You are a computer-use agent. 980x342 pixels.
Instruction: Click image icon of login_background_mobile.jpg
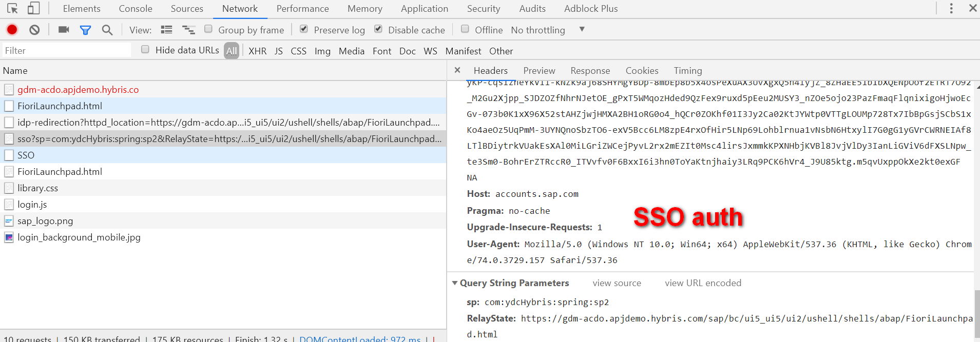[9, 237]
